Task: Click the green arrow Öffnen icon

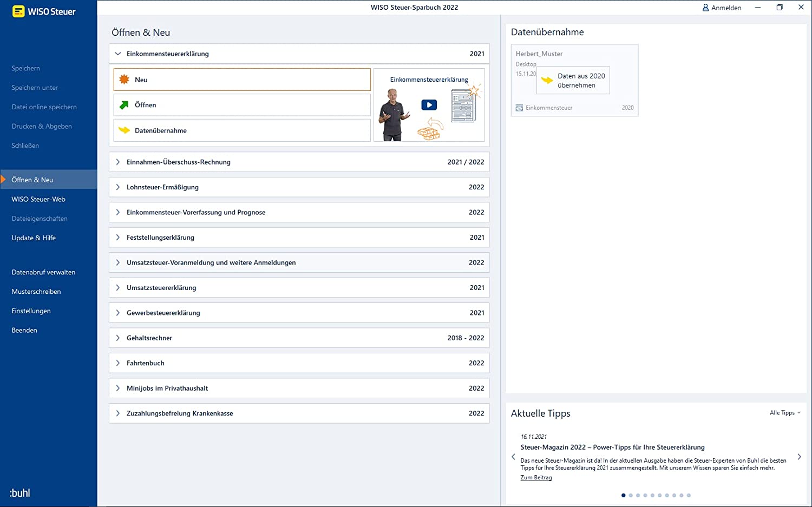Action: [x=124, y=105]
